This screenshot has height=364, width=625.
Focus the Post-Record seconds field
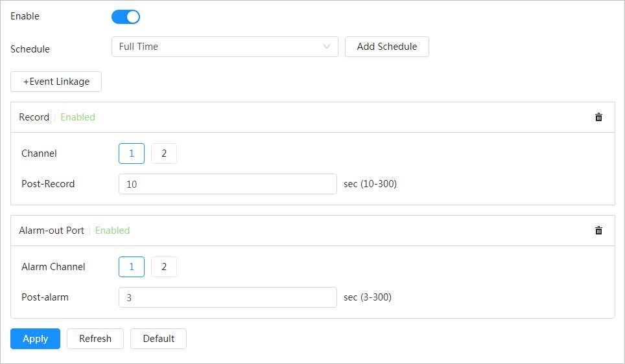point(228,184)
